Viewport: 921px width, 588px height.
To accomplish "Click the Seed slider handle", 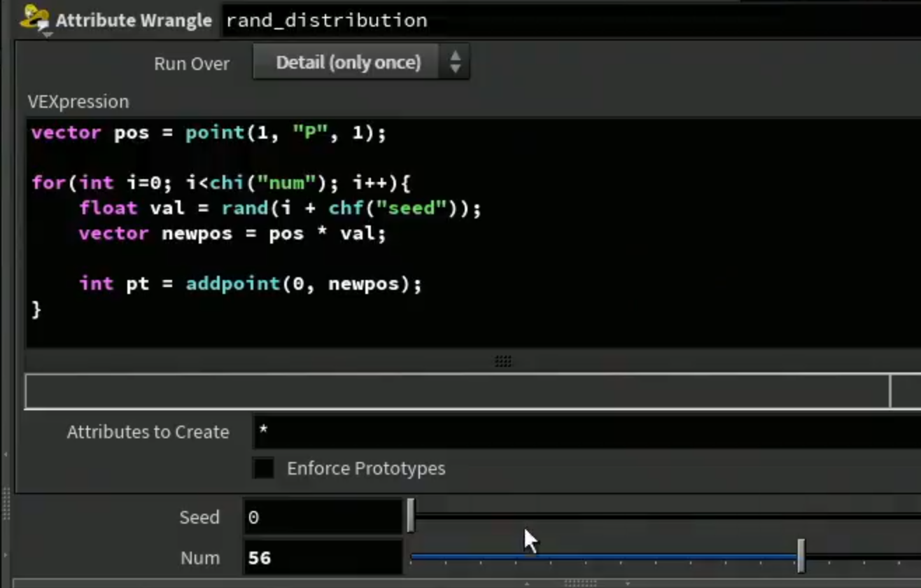I will coord(411,517).
